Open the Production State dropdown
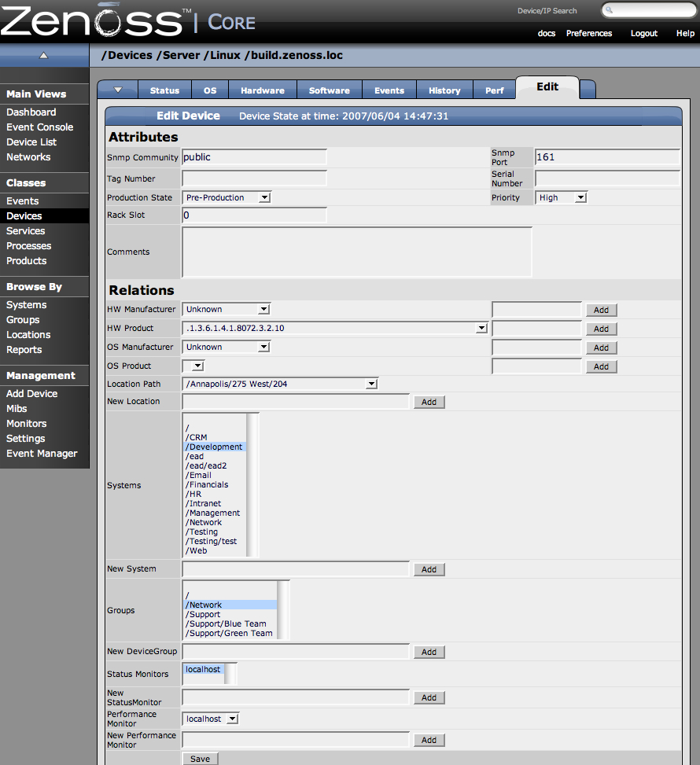The image size is (700, 765). (x=227, y=197)
